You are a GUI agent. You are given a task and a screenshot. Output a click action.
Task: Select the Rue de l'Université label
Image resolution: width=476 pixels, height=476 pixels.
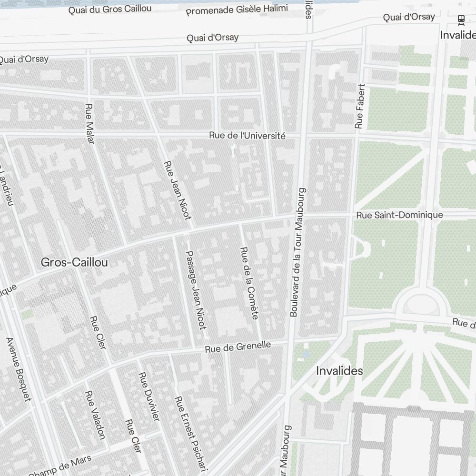[x=247, y=136]
